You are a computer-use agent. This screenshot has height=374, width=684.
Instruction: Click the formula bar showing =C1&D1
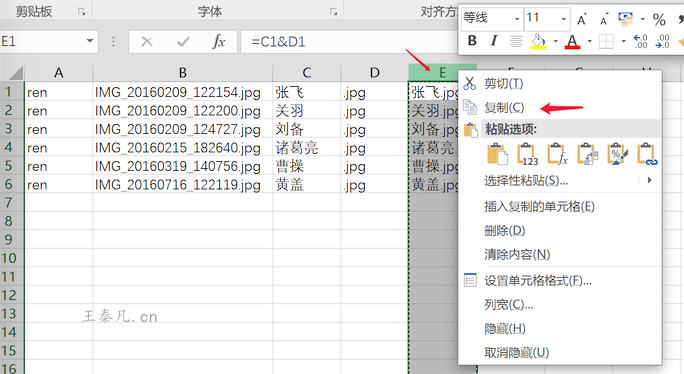click(x=349, y=42)
